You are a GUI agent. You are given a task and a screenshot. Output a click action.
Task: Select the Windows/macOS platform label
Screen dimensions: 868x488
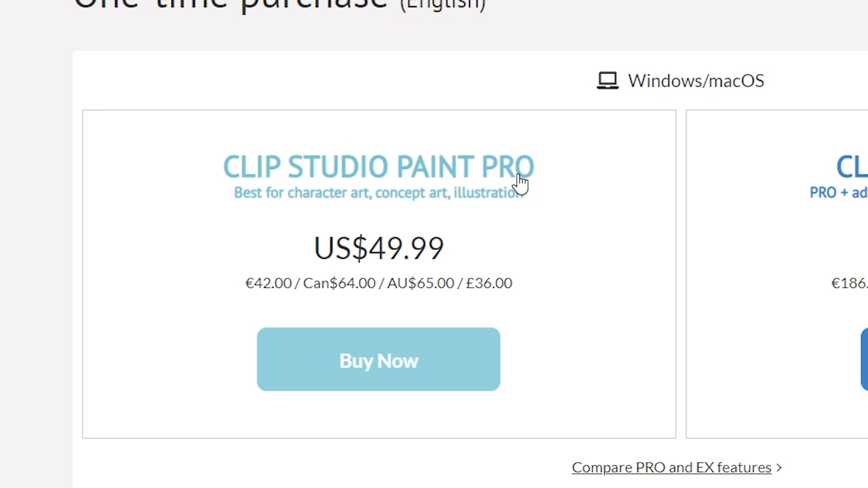click(x=696, y=81)
